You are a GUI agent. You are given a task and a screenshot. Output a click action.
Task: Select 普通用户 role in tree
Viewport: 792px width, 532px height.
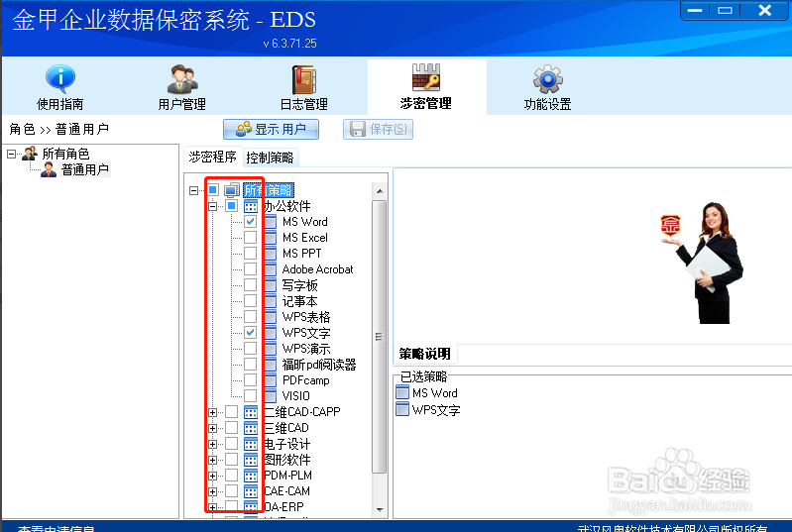click(x=85, y=169)
